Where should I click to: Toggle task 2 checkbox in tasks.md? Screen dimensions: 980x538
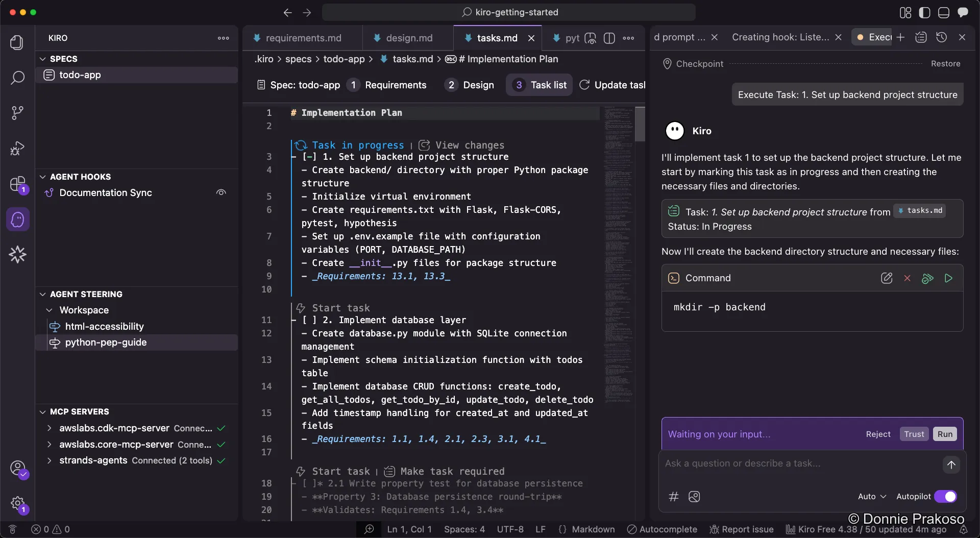(309, 320)
